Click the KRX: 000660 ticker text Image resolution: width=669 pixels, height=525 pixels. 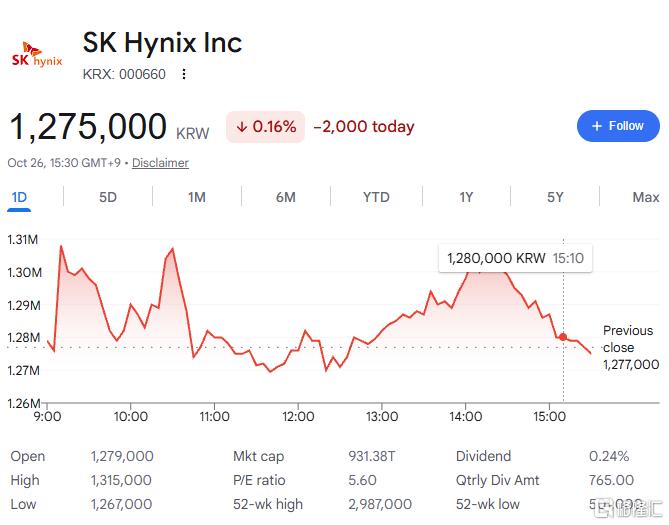(x=124, y=74)
